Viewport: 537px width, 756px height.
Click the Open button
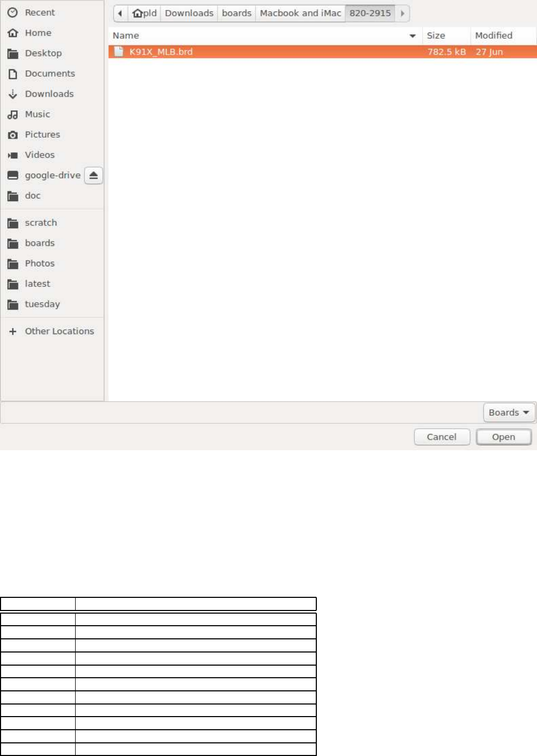click(x=503, y=437)
